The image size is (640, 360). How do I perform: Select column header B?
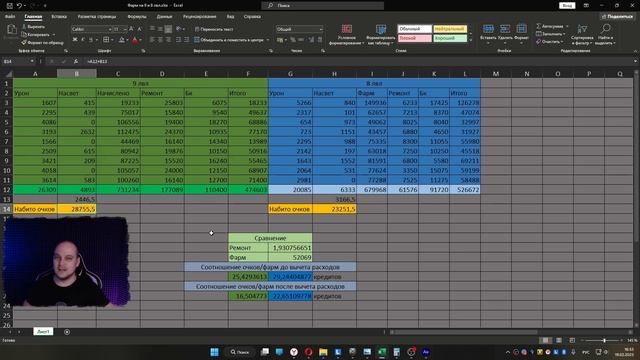click(77, 73)
